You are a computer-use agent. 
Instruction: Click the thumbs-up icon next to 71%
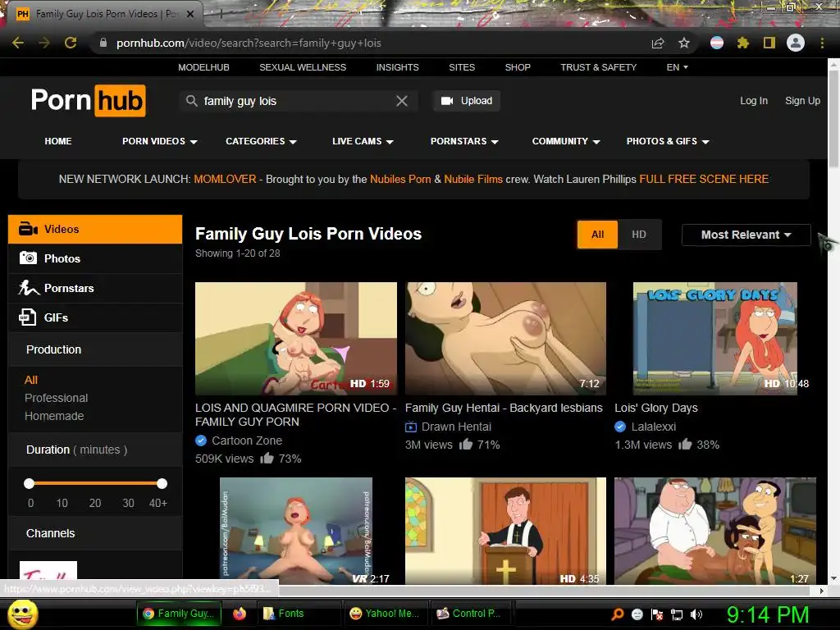click(x=466, y=444)
